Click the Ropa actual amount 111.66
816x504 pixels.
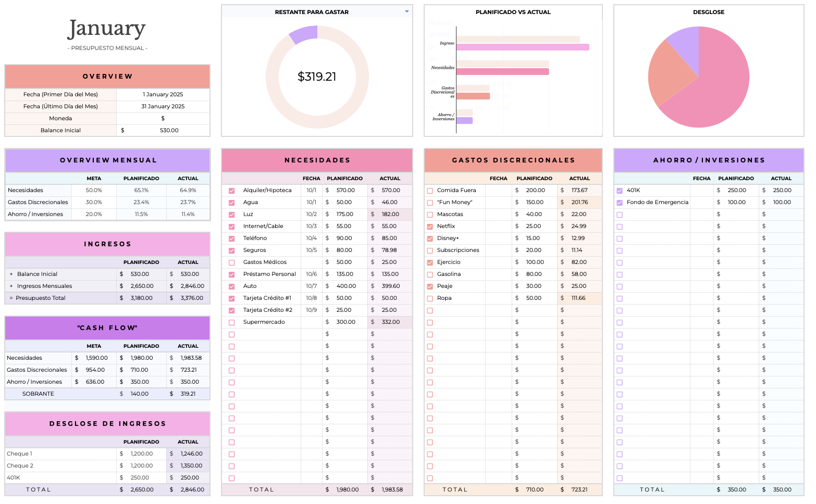point(578,298)
